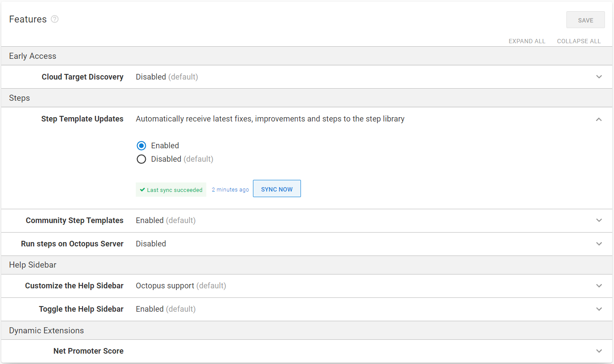
Task: Click the Net Promoter Score row title
Action: click(x=88, y=351)
